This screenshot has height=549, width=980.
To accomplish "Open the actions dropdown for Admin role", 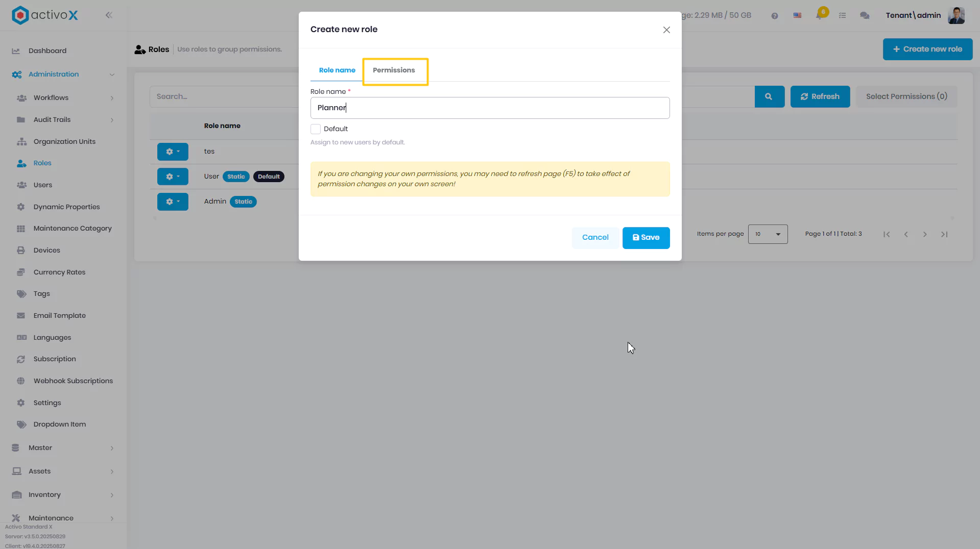I will pos(173,202).
